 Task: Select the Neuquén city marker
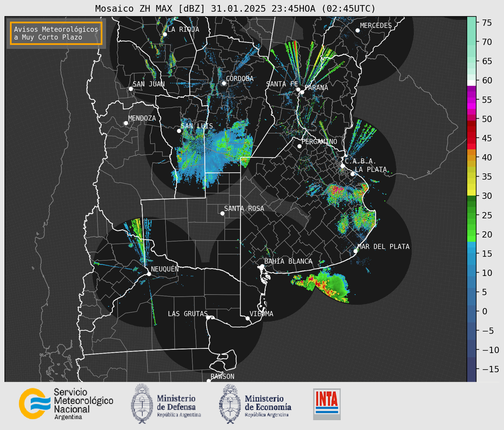tap(149, 274)
